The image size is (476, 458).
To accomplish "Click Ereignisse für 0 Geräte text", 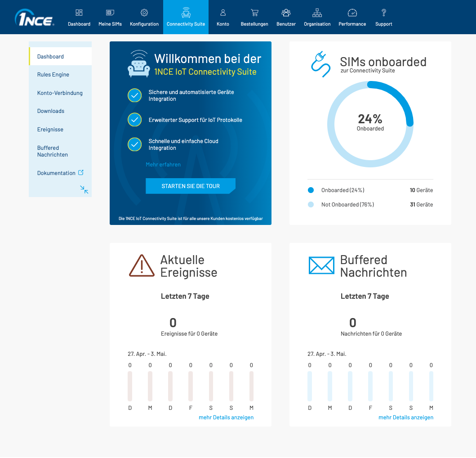I will pos(189,334).
